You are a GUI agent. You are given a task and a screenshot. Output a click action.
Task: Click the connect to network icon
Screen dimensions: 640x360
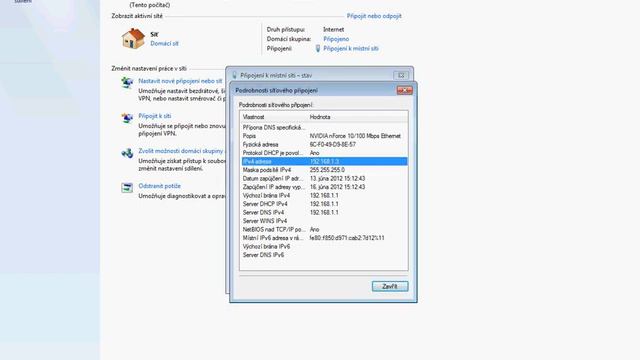127,118
